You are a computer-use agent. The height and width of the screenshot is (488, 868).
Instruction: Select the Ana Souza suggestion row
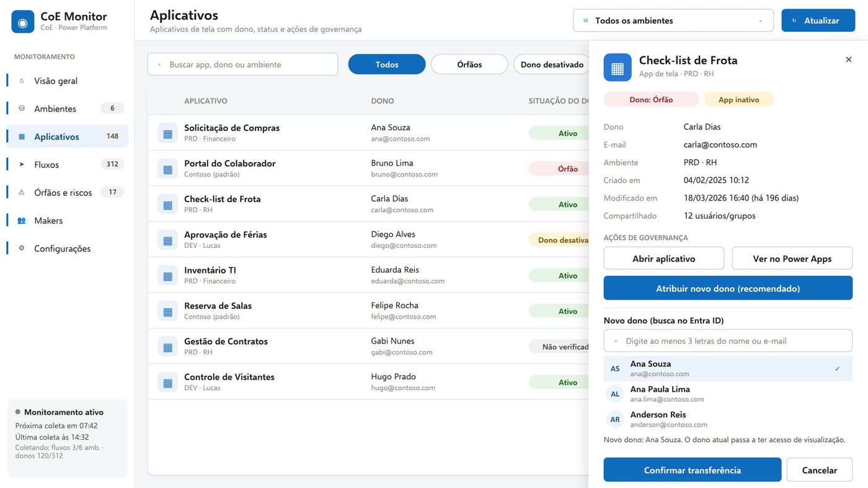click(x=728, y=368)
